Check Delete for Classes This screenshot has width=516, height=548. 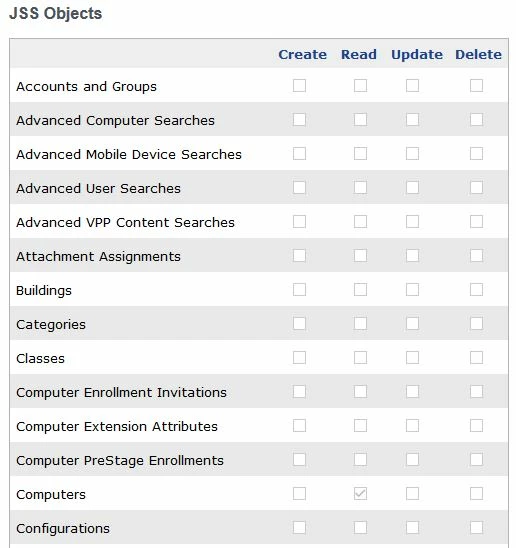[476, 358]
